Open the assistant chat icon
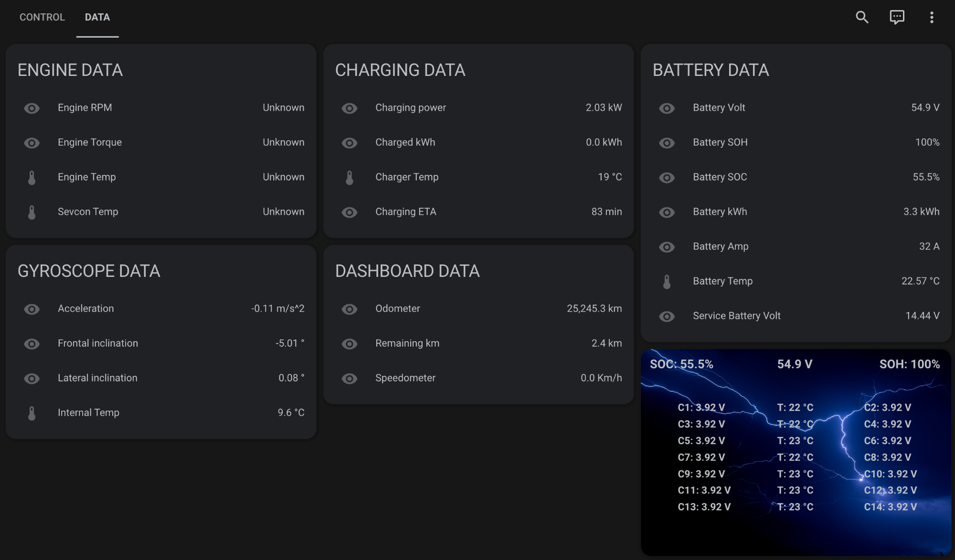This screenshot has width=955, height=560. pos(897,17)
